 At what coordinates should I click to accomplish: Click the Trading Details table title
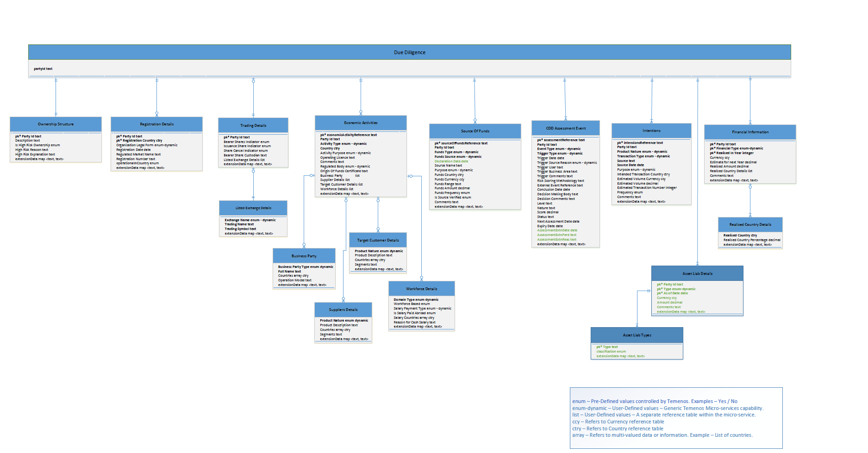click(253, 125)
